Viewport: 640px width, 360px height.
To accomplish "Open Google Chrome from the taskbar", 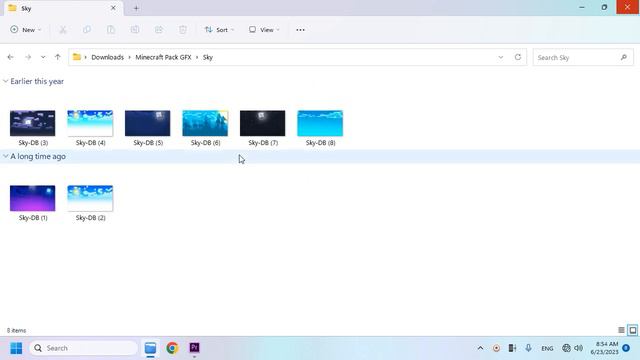I will pos(172,348).
